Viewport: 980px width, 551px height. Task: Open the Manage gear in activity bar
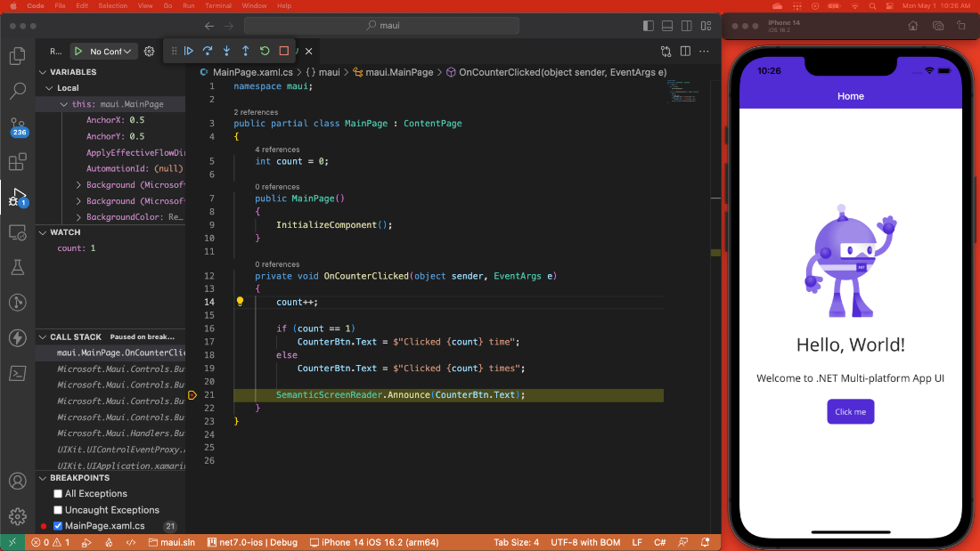[x=18, y=516]
